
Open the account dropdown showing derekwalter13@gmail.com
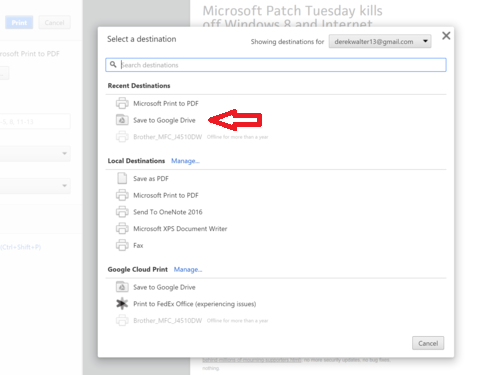(380, 41)
